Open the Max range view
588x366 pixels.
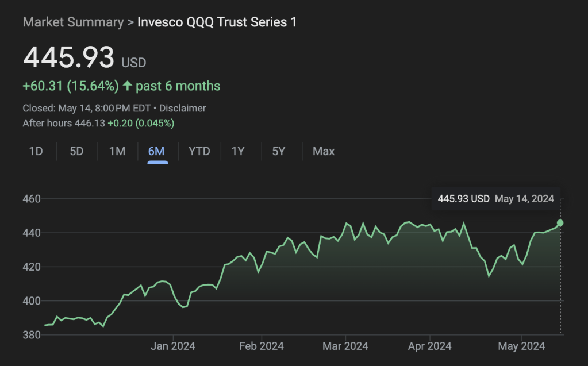pyautogui.click(x=324, y=152)
